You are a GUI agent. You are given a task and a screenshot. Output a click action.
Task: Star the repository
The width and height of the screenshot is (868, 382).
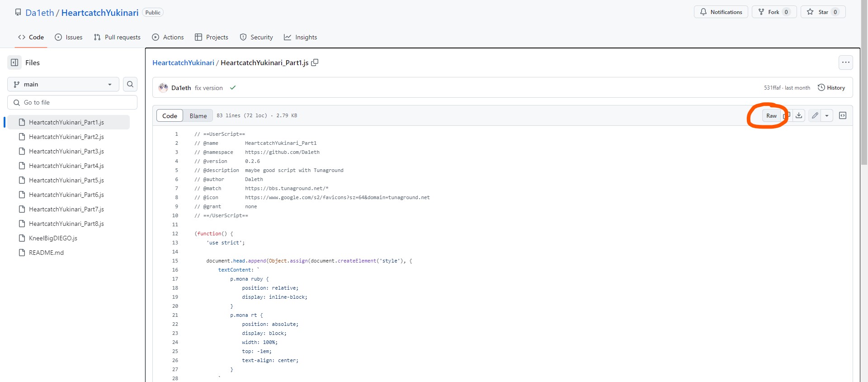(819, 12)
